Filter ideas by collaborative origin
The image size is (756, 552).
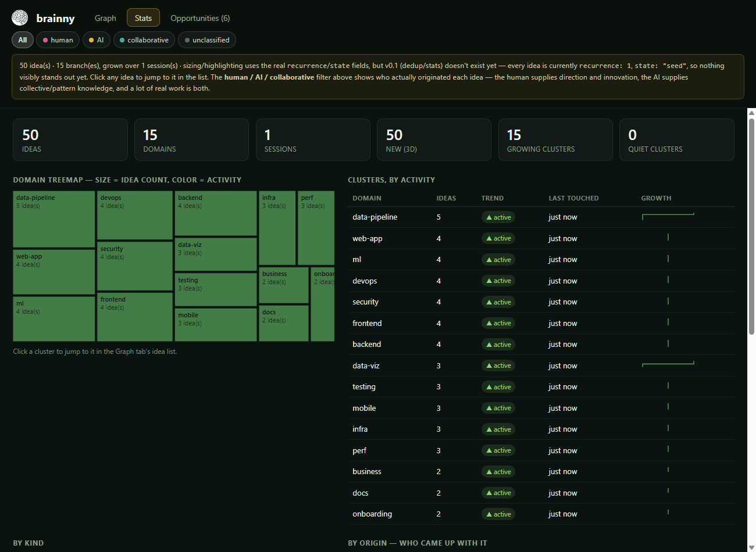pyautogui.click(x=144, y=40)
